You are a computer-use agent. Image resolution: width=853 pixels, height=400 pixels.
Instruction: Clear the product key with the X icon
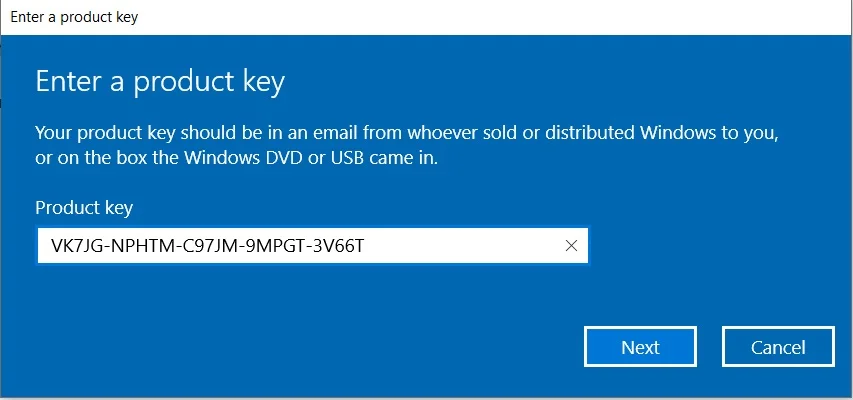click(571, 246)
